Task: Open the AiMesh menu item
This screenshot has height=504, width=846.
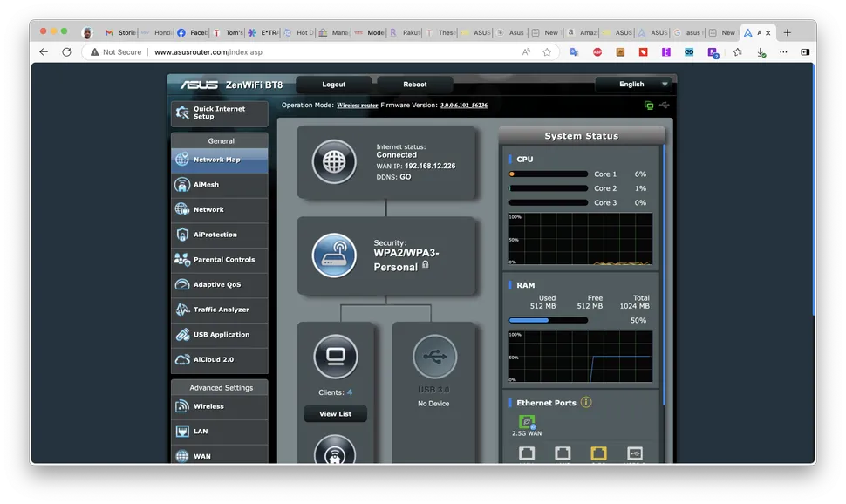Action: (x=220, y=185)
